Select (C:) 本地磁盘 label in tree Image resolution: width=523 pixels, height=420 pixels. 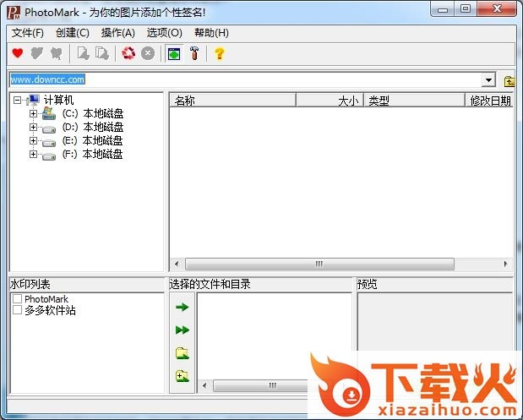[x=93, y=113]
